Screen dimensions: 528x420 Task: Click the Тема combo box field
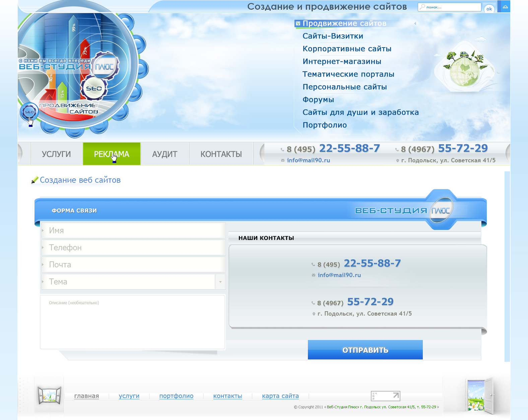pos(133,282)
